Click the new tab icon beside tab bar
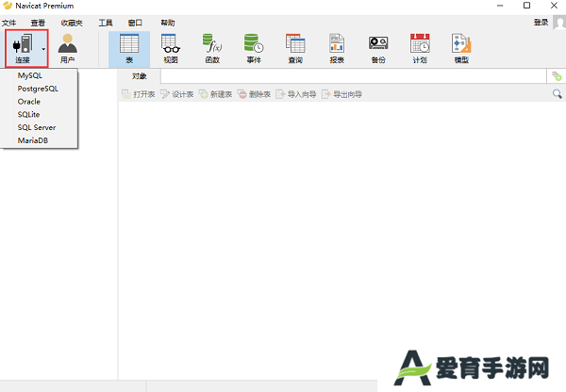 [557, 76]
